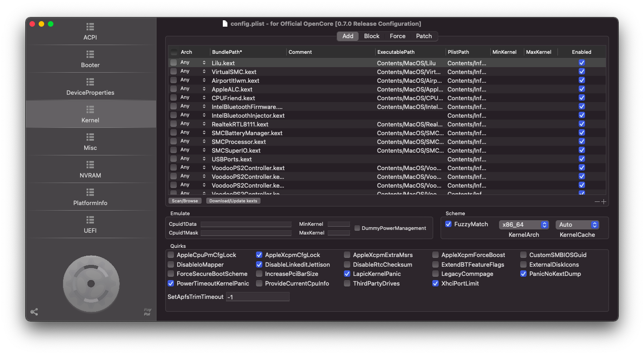Click the SetApfsTrimTimeout input field
The height and width of the screenshot is (355, 644).
pos(258,297)
